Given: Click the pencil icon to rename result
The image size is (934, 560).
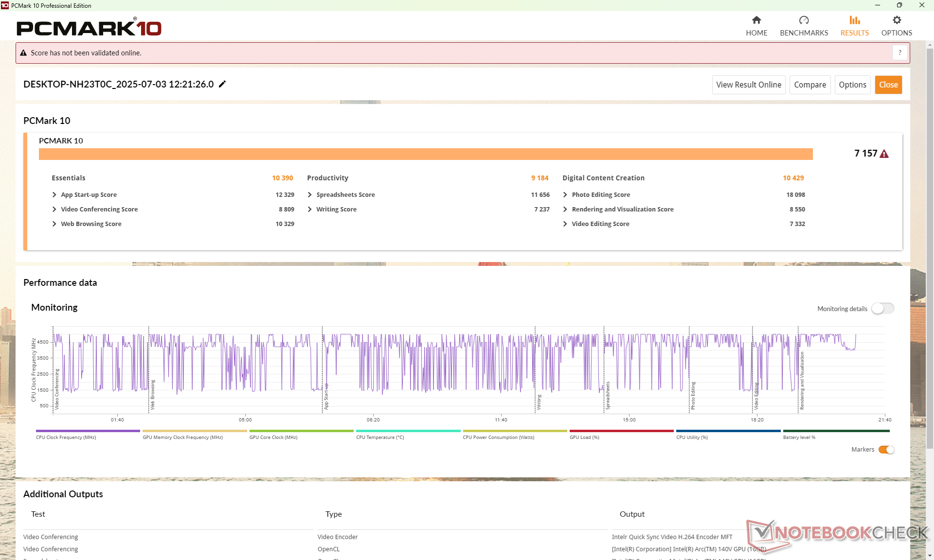Looking at the screenshot, I should (222, 84).
